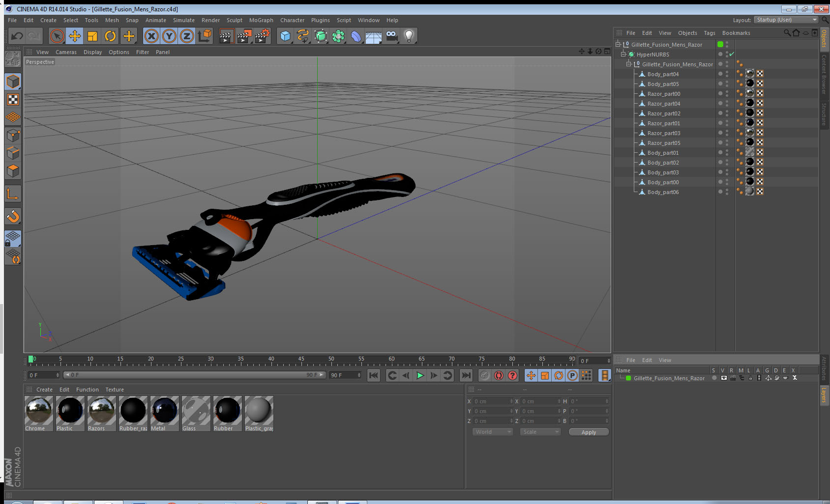Open the MoGraph menu
Viewport: 830px width, 504px height.
tap(261, 20)
